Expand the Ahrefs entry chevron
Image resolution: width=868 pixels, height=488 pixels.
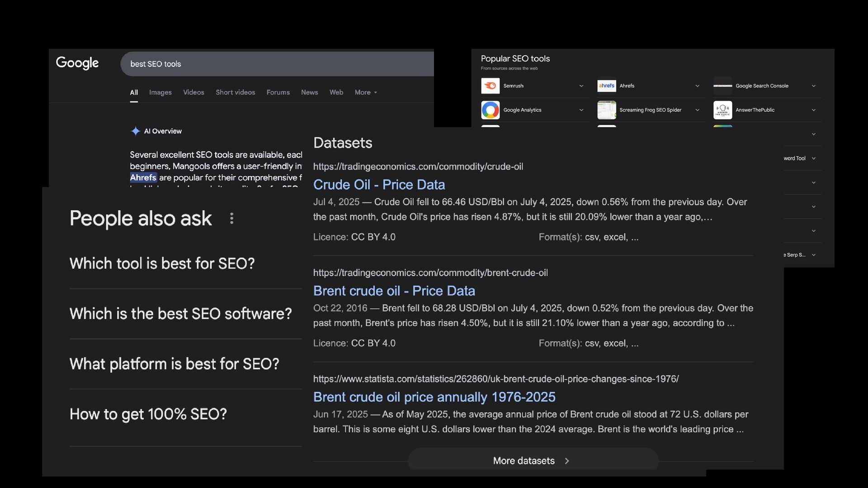(x=697, y=86)
